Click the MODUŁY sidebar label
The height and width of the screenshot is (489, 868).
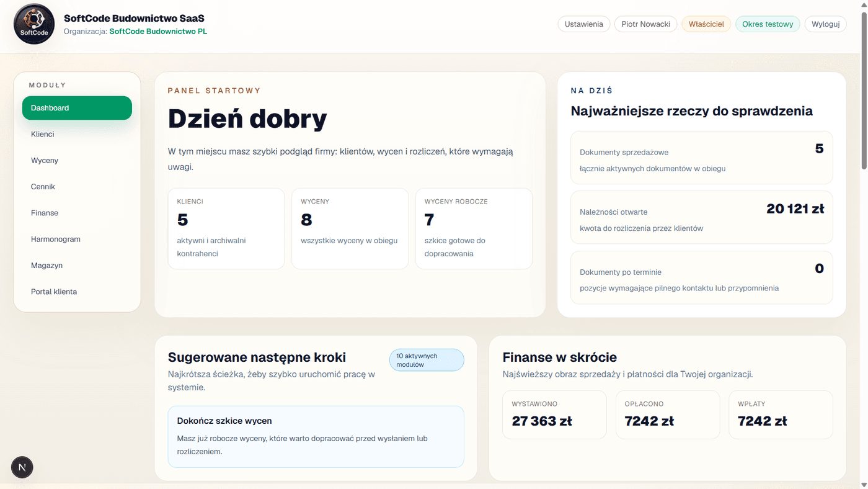48,85
